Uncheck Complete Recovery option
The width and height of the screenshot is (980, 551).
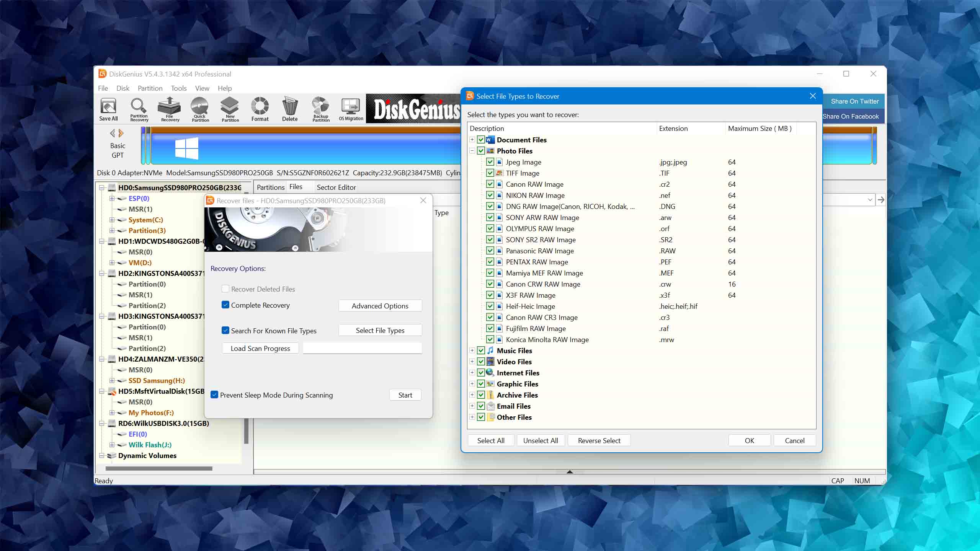point(225,305)
